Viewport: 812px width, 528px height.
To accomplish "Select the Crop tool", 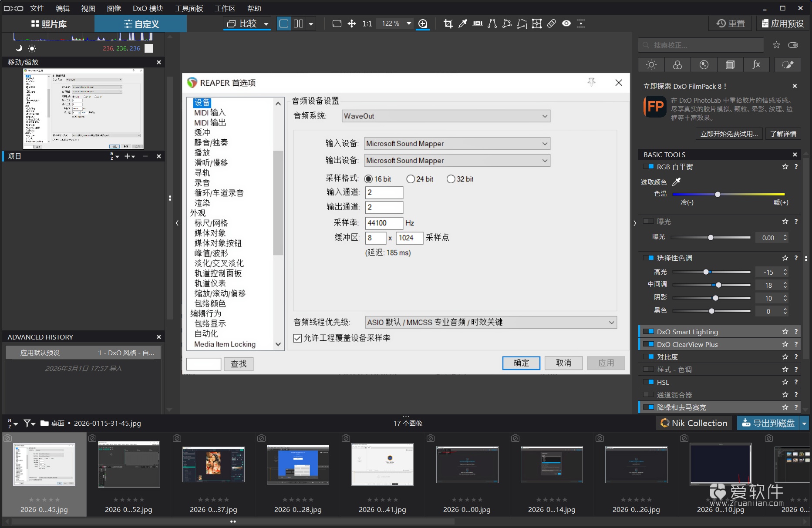I will [448, 24].
